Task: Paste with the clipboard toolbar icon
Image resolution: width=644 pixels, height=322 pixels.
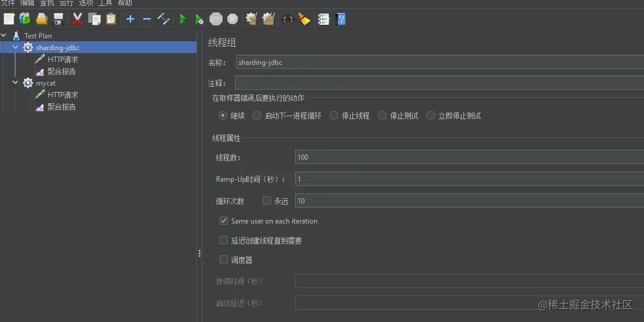Action: point(111,19)
